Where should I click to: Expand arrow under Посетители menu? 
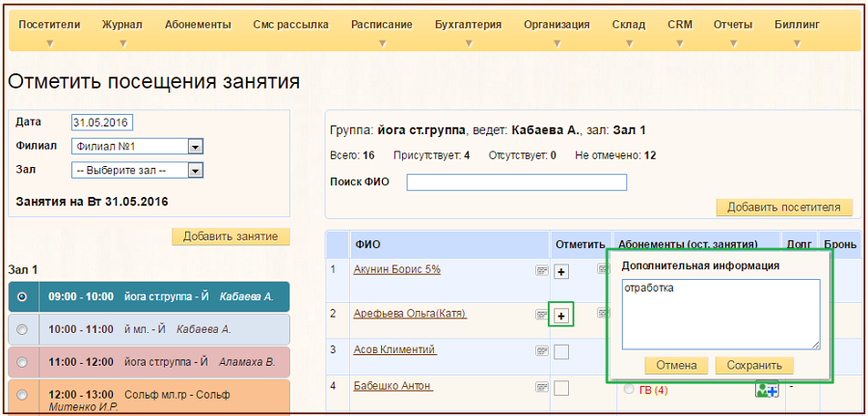(50, 43)
